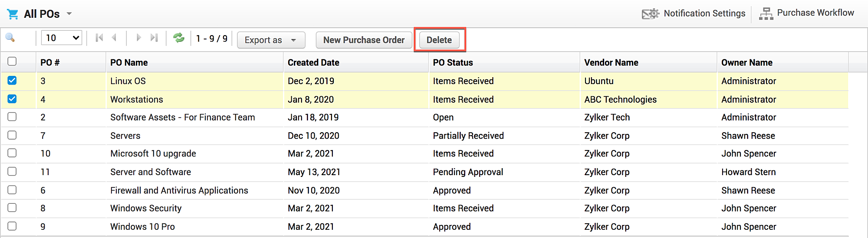This screenshot has width=868, height=238.
Task: Click the New Purchase Order button
Action: 364,40
